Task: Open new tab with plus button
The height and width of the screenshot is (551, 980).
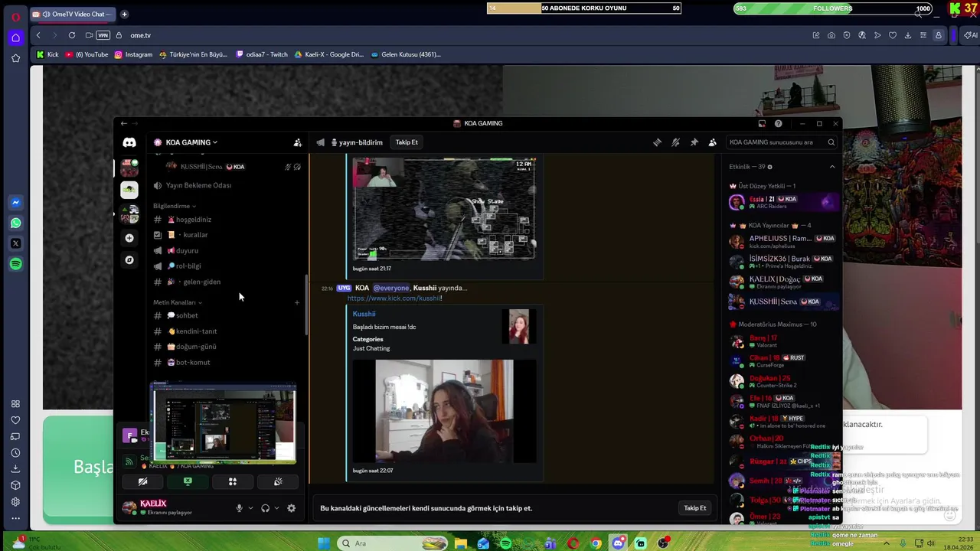Action: click(124, 14)
